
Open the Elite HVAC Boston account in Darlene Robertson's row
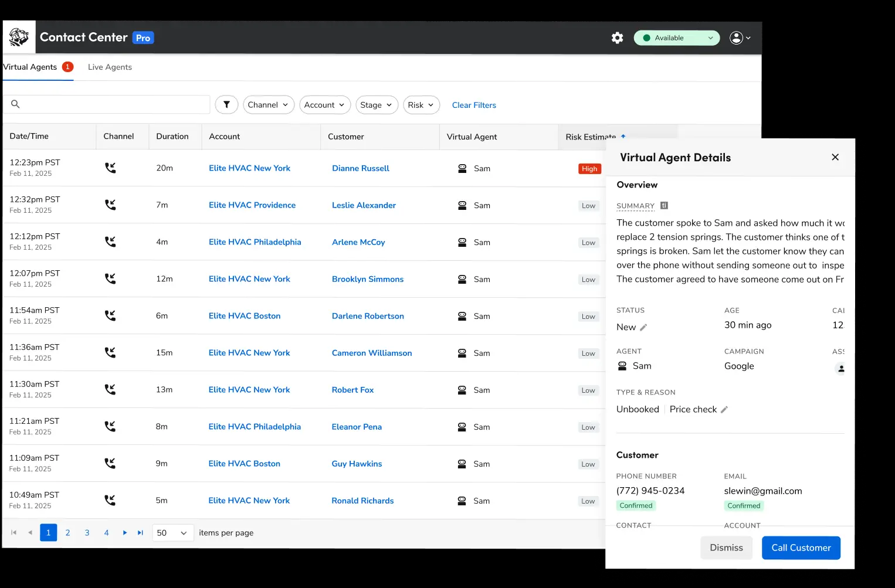click(x=245, y=315)
